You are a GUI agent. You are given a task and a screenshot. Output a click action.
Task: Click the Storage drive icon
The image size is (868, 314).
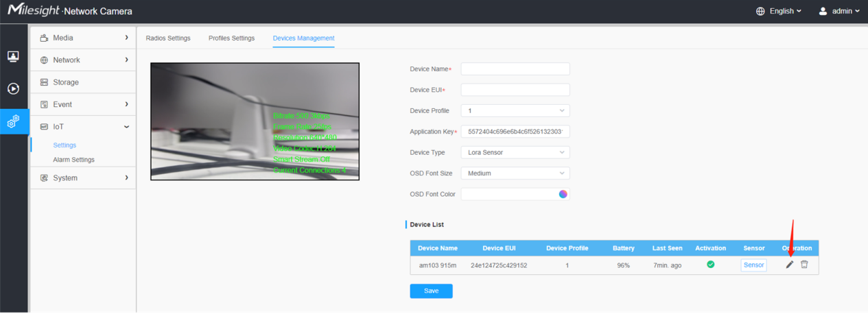click(x=45, y=82)
